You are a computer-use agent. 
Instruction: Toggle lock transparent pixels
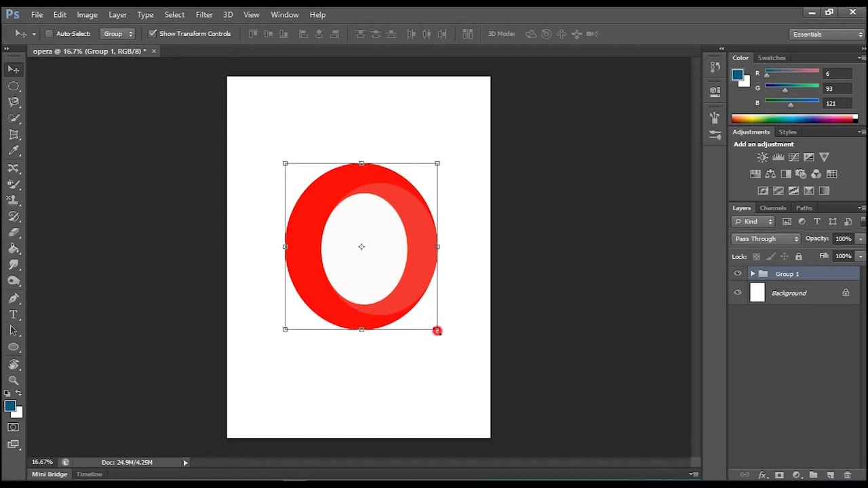click(x=757, y=256)
